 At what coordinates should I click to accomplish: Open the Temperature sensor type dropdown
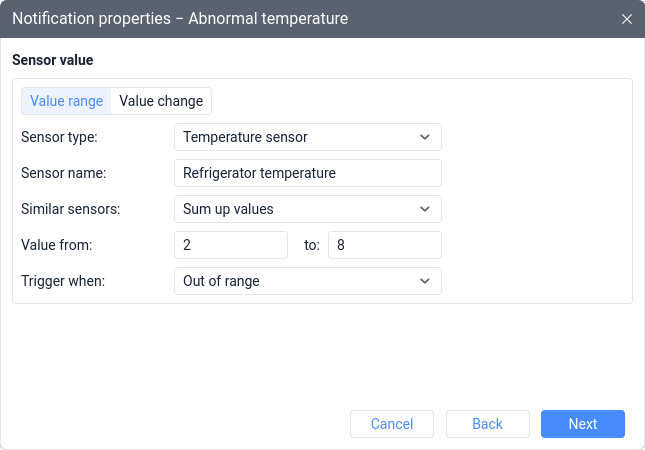click(x=308, y=137)
